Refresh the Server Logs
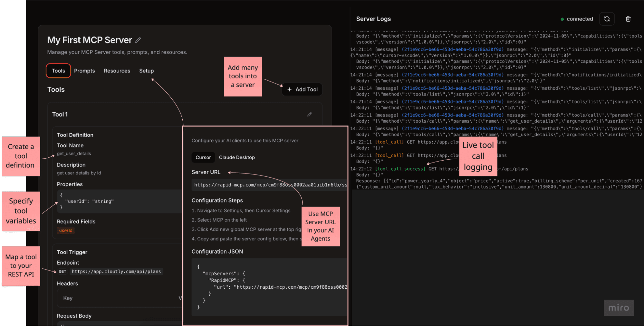The height and width of the screenshot is (326, 644). click(x=607, y=19)
